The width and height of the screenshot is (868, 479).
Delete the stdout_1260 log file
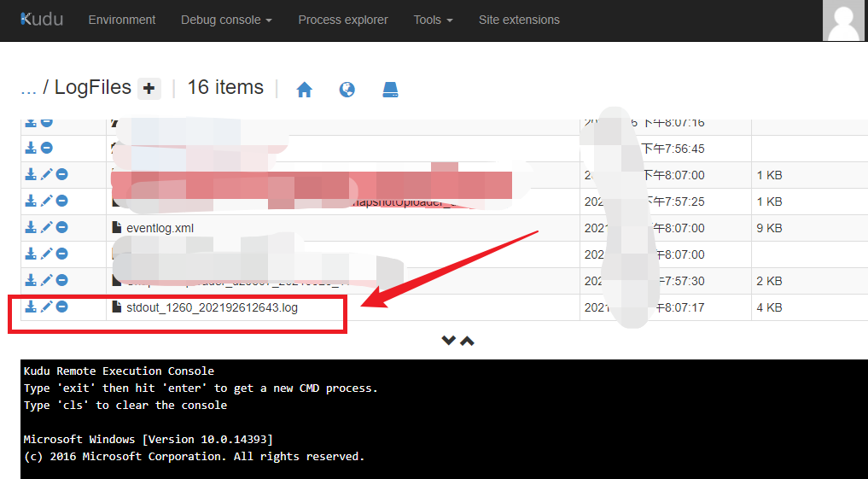point(62,307)
